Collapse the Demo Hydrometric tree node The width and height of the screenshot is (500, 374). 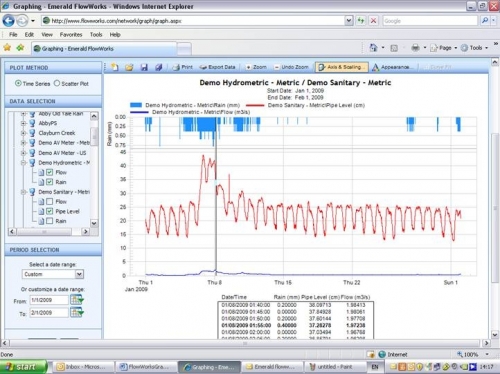click(23, 163)
